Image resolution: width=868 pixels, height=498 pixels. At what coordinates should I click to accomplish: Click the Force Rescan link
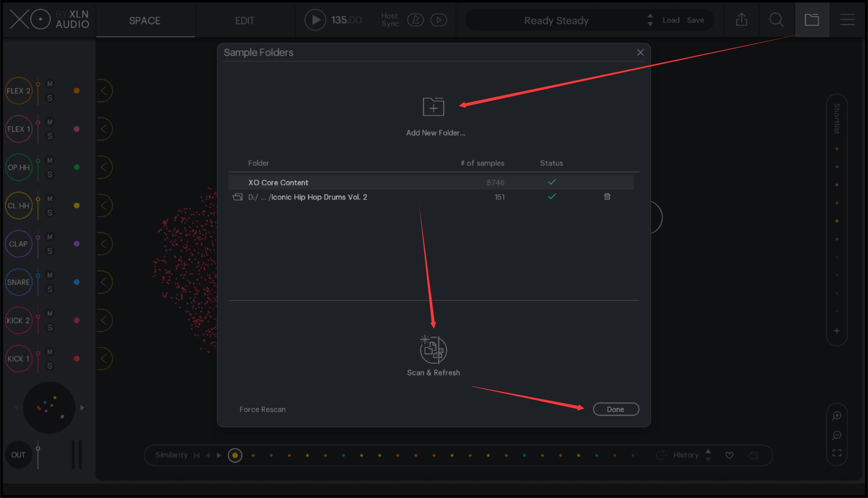(262, 409)
